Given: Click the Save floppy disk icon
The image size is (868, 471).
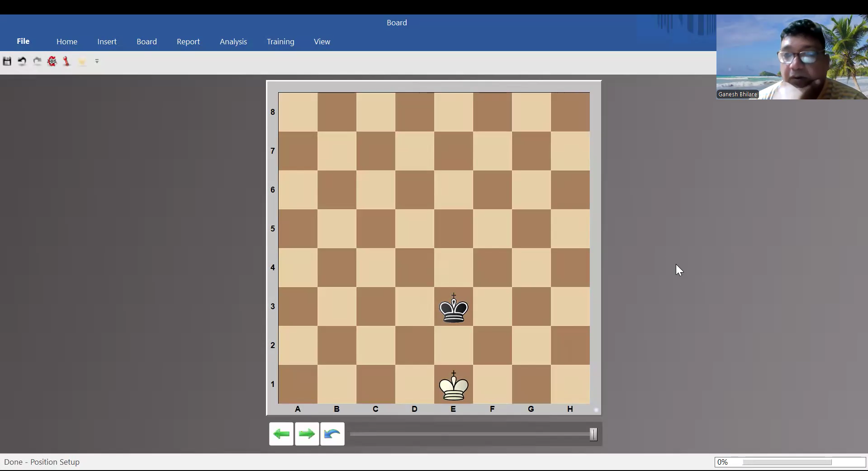Looking at the screenshot, I should (x=7, y=61).
